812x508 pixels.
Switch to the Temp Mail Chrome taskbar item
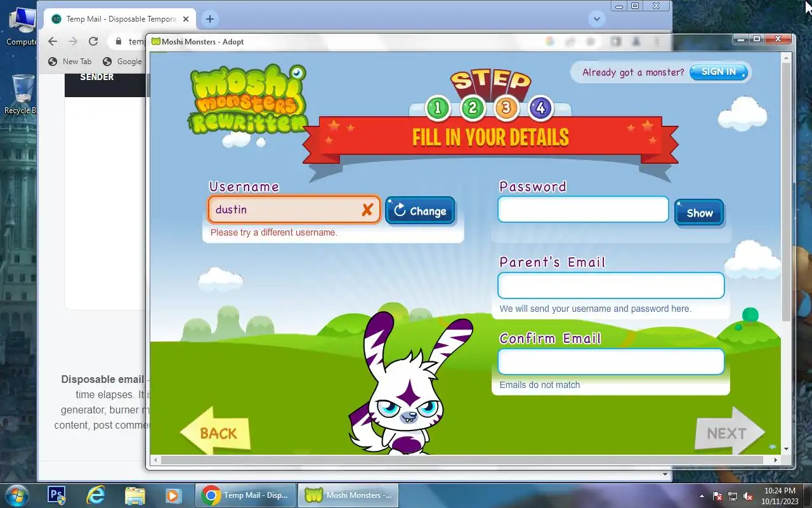coord(246,495)
